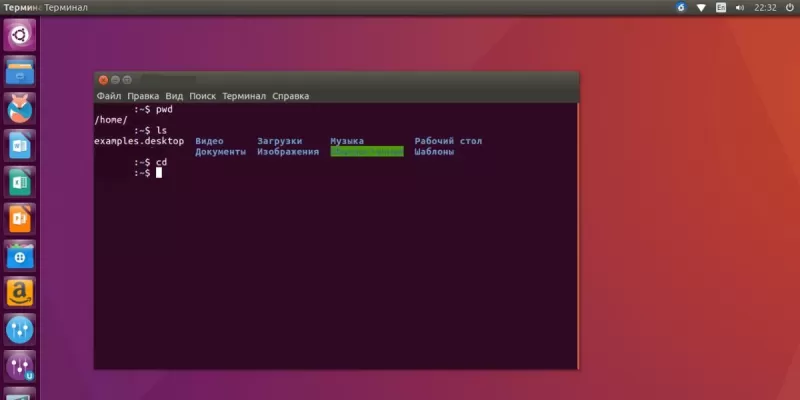Launch LibreOffice Writer from the dock
Screen dimensions: 800x400
pos(20,146)
